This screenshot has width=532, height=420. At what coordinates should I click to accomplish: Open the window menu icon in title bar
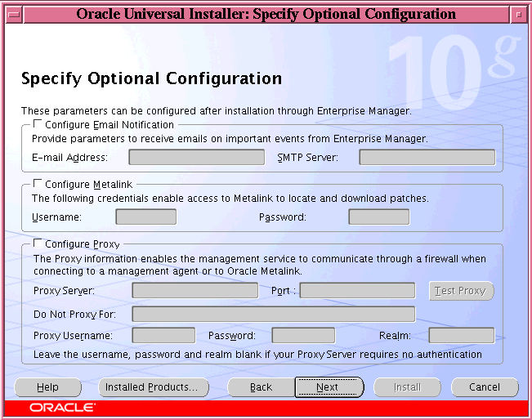pyautogui.click(x=14, y=15)
